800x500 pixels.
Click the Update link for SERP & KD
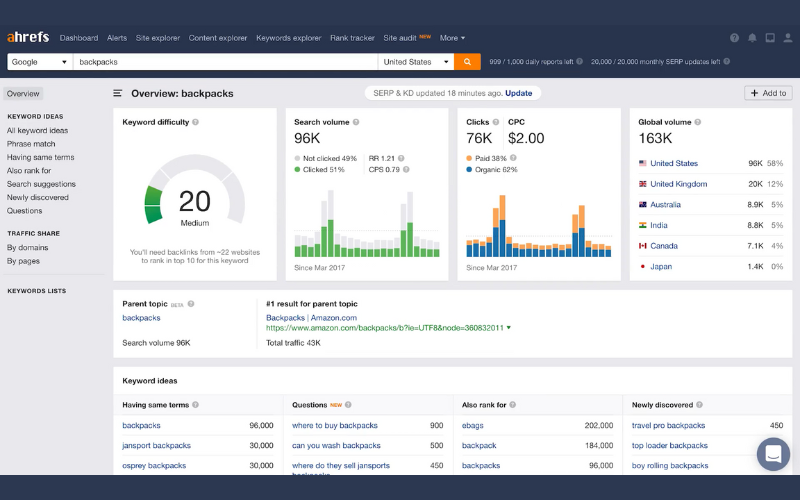[x=518, y=93]
